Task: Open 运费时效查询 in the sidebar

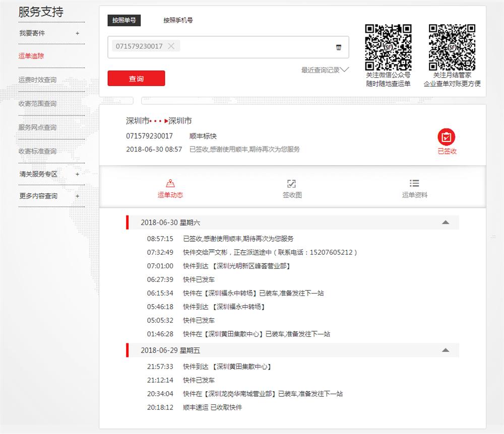Action: coord(37,80)
